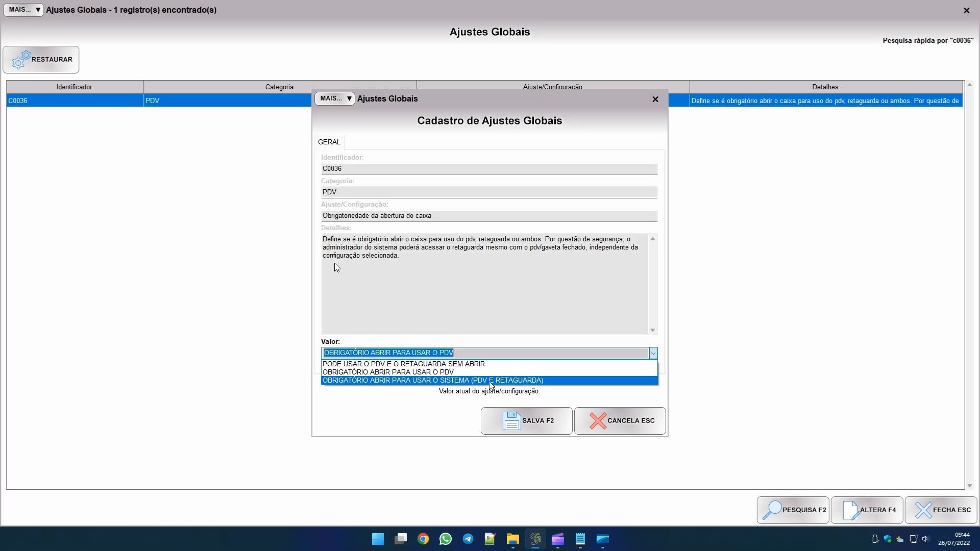This screenshot has height=551, width=980.
Task: Pick OBRIGATÓRIO ABRIR PARA USAR O PDV in list
Action: (x=387, y=372)
